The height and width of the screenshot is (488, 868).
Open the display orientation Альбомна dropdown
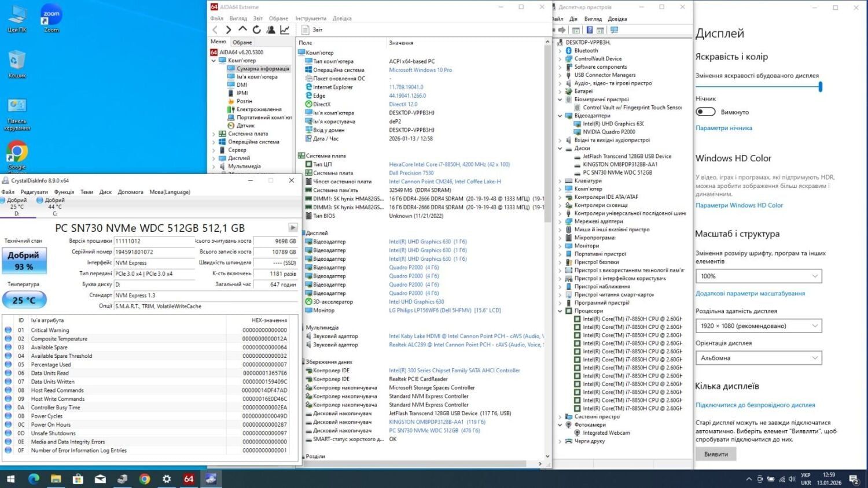(758, 358)
